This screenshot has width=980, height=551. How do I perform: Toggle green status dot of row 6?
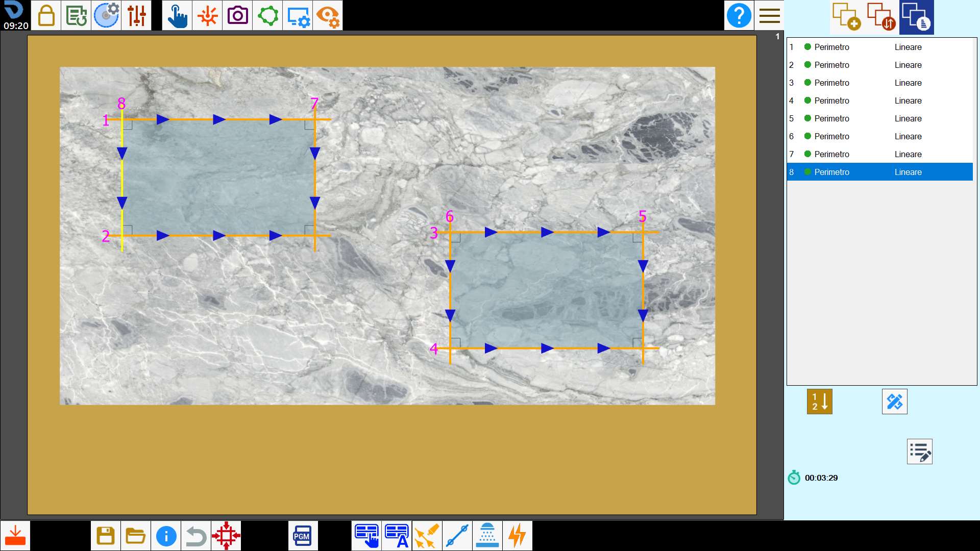pyautogui.click(x=807, y=136)
